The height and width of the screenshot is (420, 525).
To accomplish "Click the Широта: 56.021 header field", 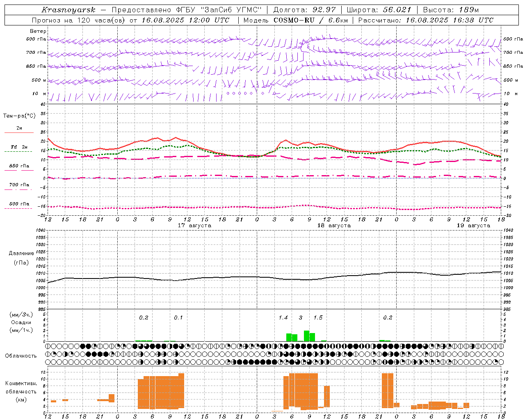I will tap(379, 10).
